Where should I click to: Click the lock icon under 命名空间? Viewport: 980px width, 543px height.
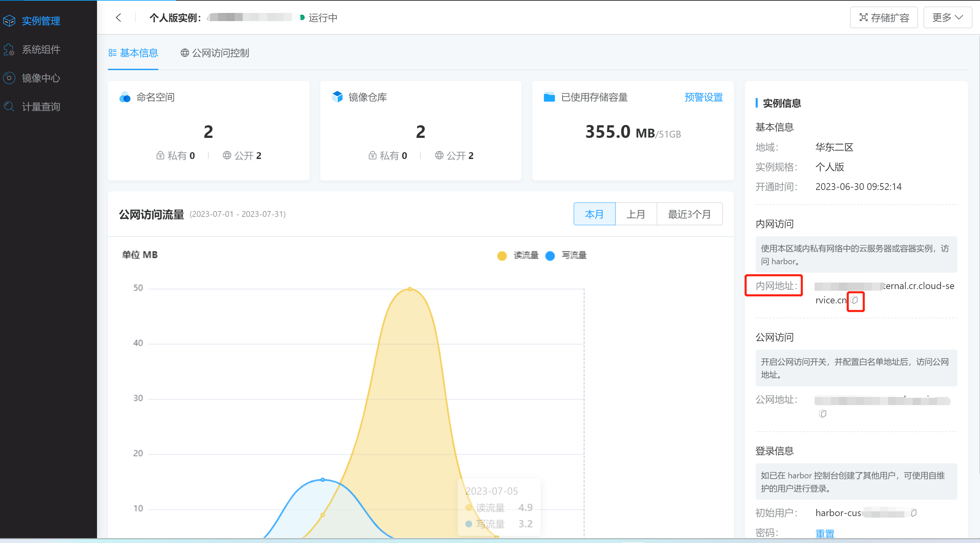(x=160, y=155)
